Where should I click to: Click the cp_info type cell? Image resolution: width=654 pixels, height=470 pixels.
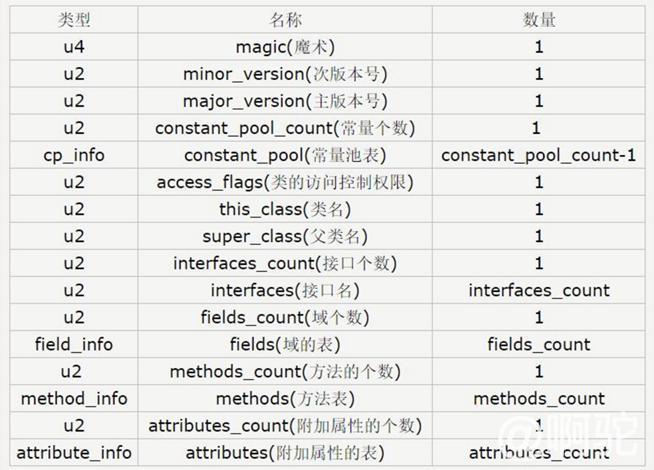(74, 155)
